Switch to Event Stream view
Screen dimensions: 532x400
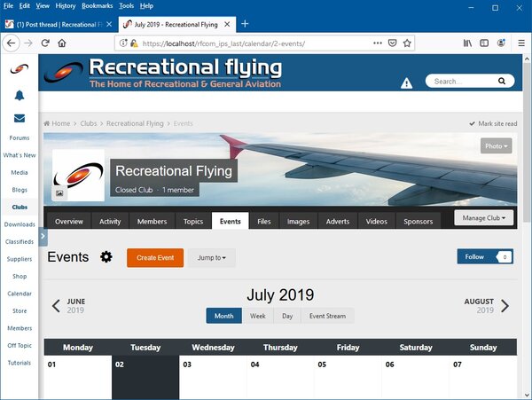click(x=327, y=316)
